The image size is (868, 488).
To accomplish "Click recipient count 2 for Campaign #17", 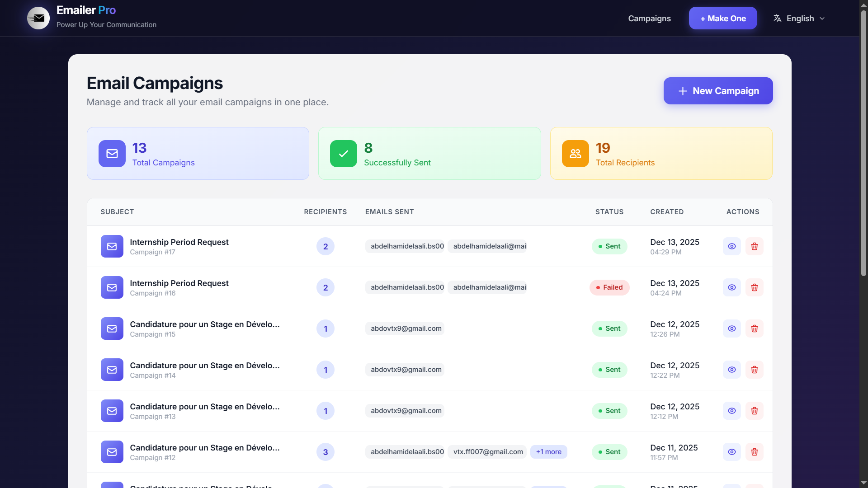I will point(325,246).
